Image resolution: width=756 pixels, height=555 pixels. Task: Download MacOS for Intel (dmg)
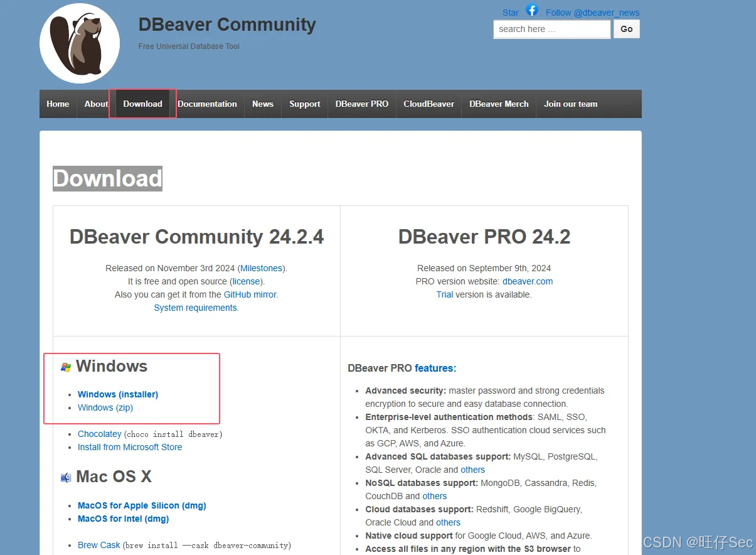click(124, 519)
